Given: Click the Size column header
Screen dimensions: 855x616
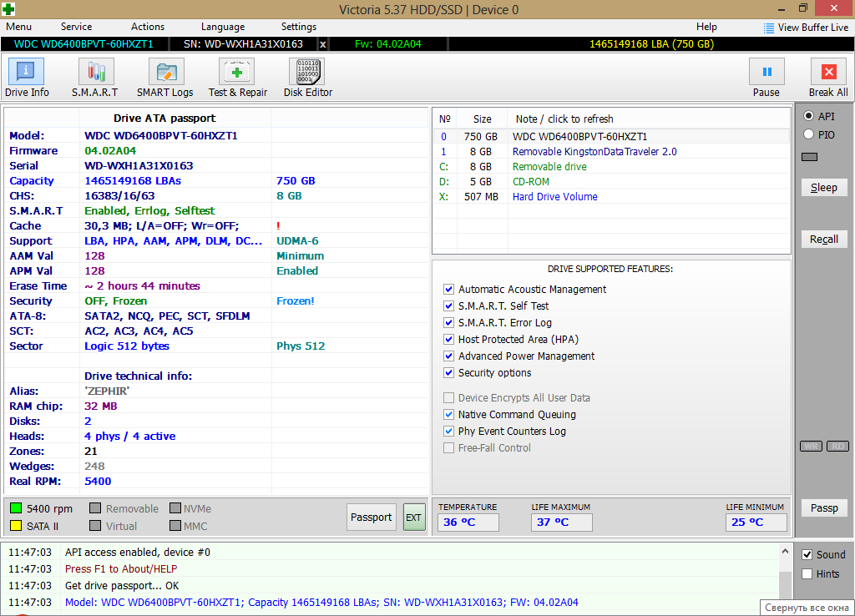Looking at the screenshot, I should (482, 119).
